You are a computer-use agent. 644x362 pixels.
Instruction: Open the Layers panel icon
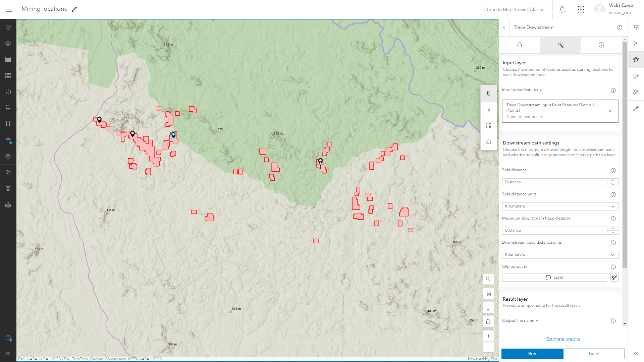coord(8,44)
